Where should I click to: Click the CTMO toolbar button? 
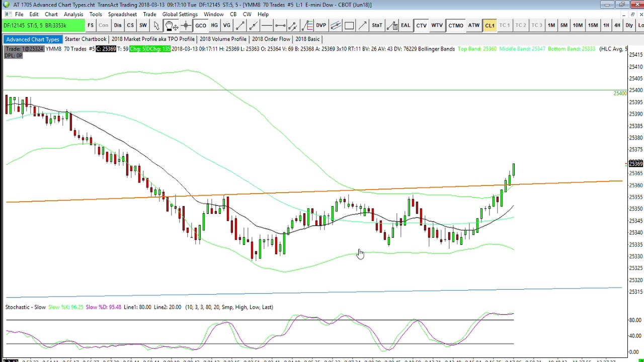(456, 25)
